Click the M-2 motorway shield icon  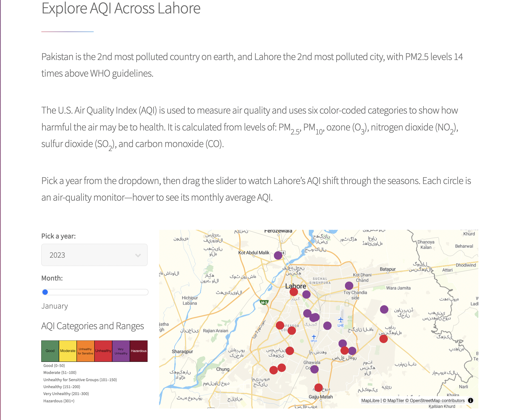click(264, 302)
